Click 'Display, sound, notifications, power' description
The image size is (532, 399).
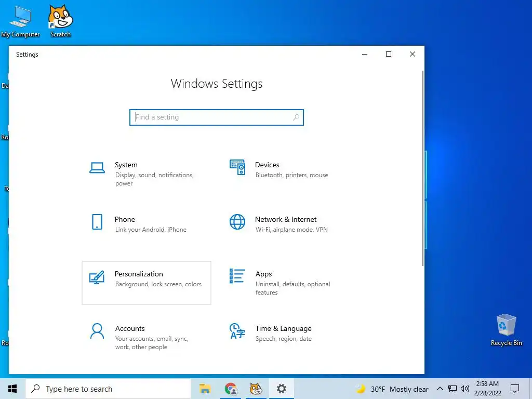point(154,179)
